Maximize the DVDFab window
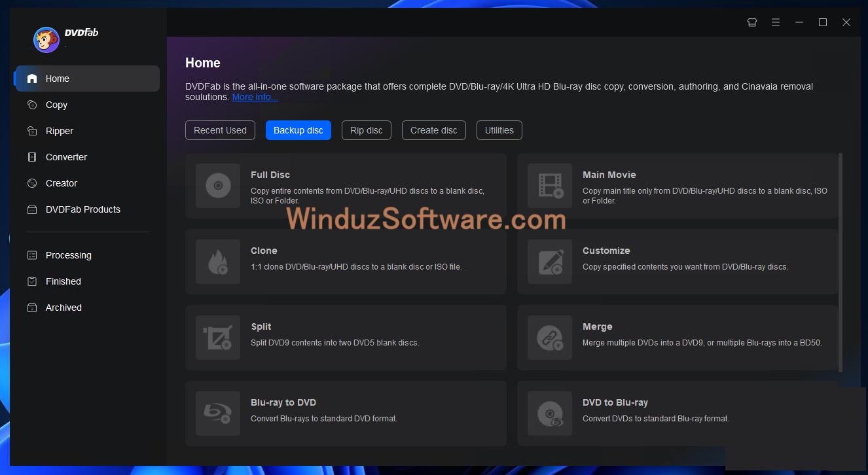The height and width of the screenshot is (475, 868). coord(823,22)
